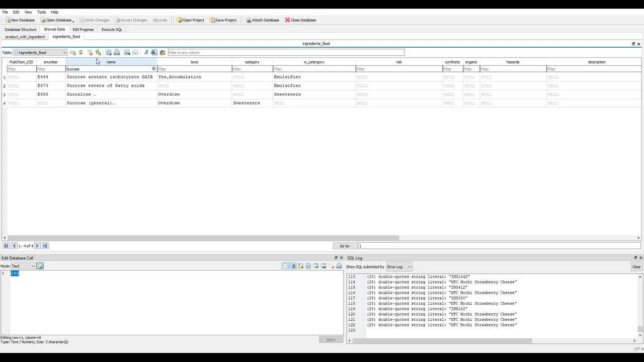Viewport: 644px width, 362px height.
Task: Open the Table selection dropdown
Action: [40, 52]
